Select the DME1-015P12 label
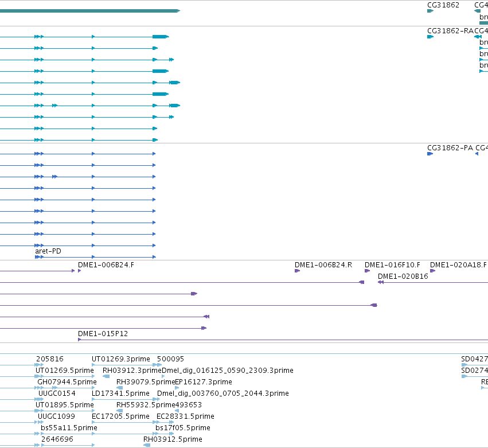Viewport: 488px width, 448px height. tap(103, 334)
